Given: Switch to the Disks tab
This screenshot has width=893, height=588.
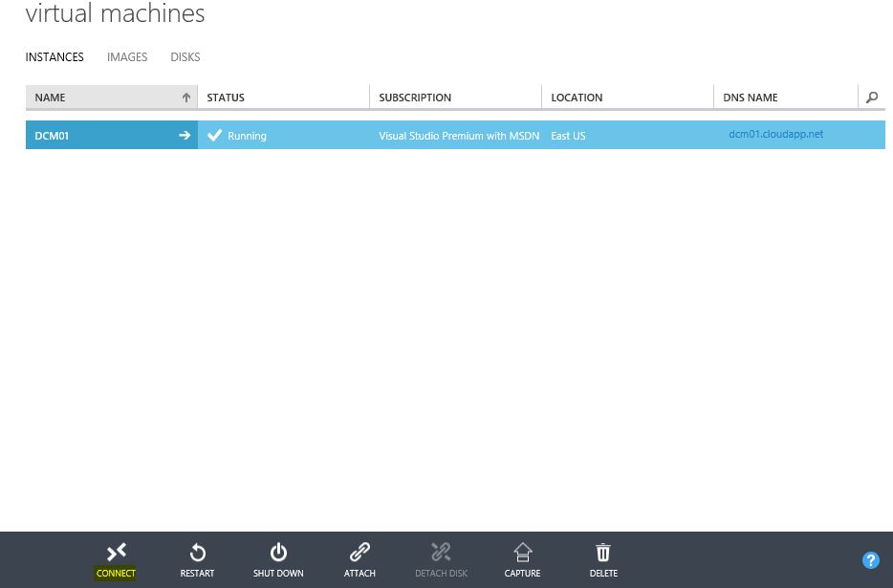Looking at the screenshot, I should click(x=185, y=57).
